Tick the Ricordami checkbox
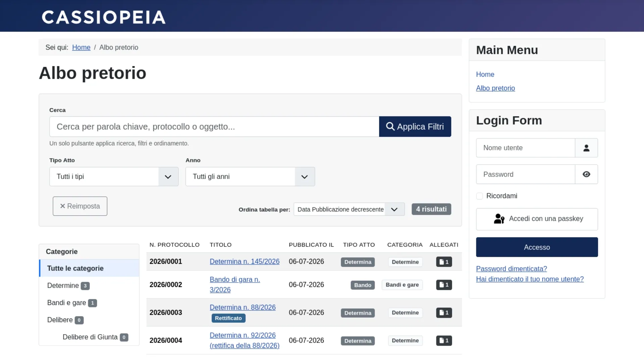The height and width of the screenshot is (362, 644). point(480,196)
